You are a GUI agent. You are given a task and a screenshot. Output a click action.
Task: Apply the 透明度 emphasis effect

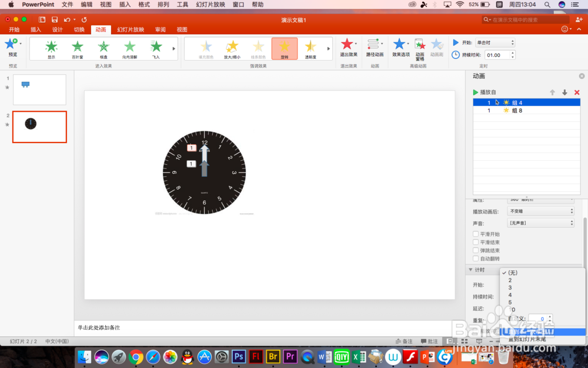coord(310,49)
